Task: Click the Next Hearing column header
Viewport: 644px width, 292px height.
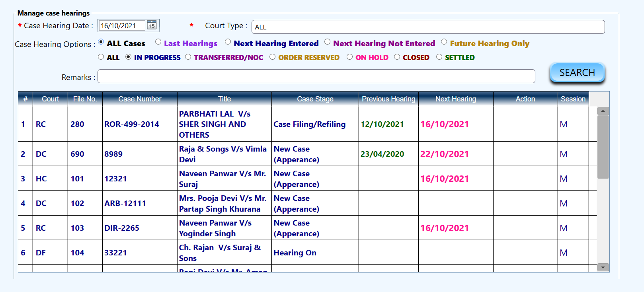Action: 455,99
